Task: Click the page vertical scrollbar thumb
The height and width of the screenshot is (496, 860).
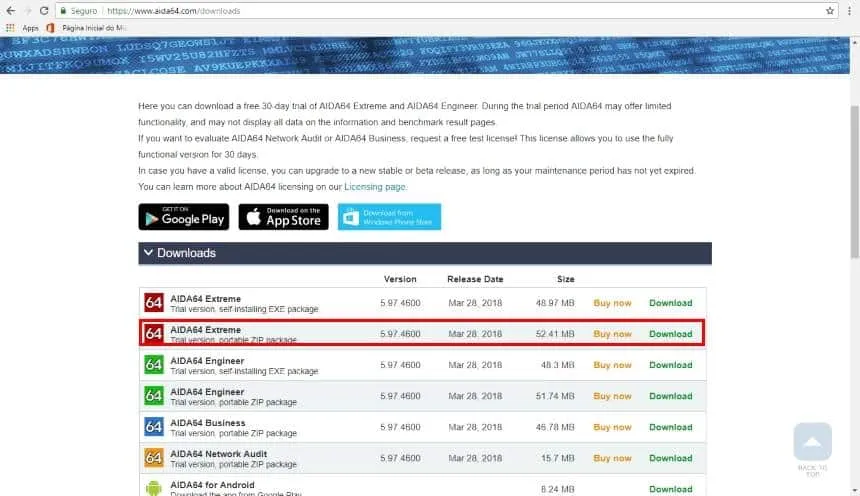Action: [x=855, y=181]
